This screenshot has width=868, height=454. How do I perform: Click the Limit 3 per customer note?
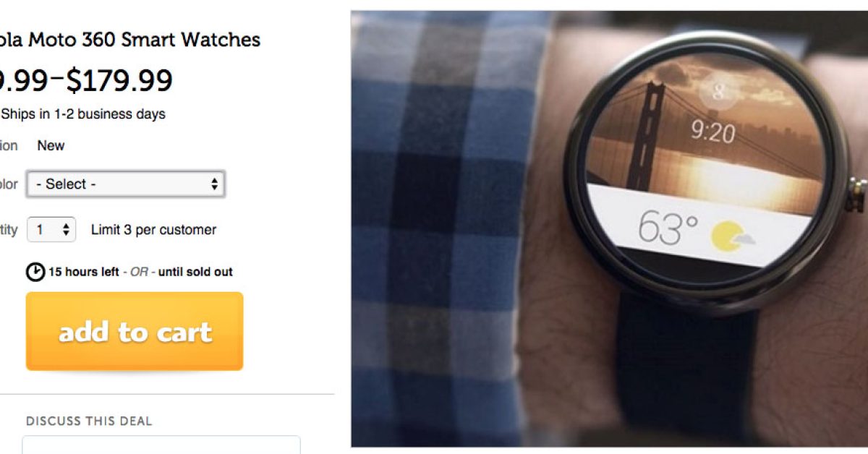[153, 230]
